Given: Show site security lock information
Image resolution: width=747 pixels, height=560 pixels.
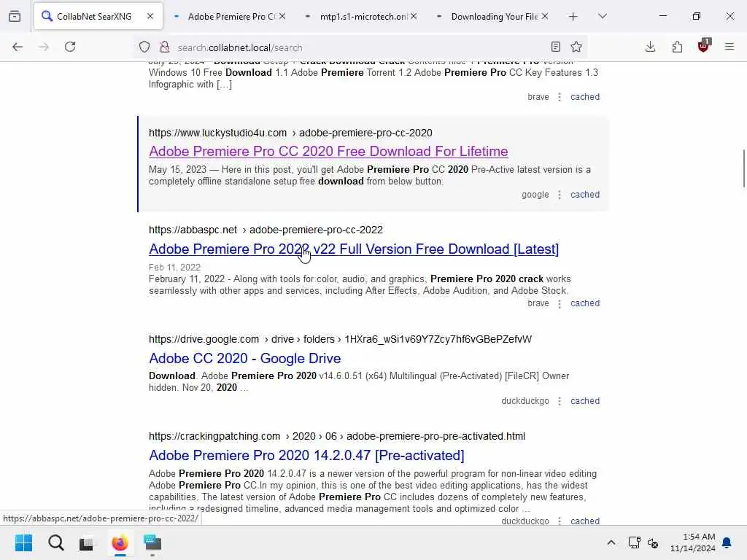Looking at the screenshot, I should tap(165, 47).
